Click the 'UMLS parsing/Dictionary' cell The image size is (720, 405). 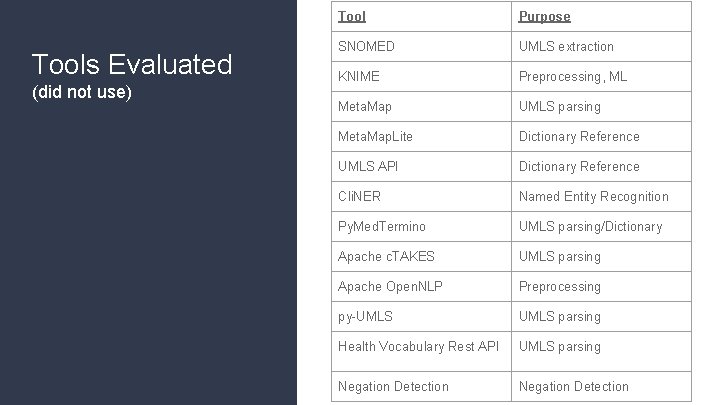pos(590,226)
